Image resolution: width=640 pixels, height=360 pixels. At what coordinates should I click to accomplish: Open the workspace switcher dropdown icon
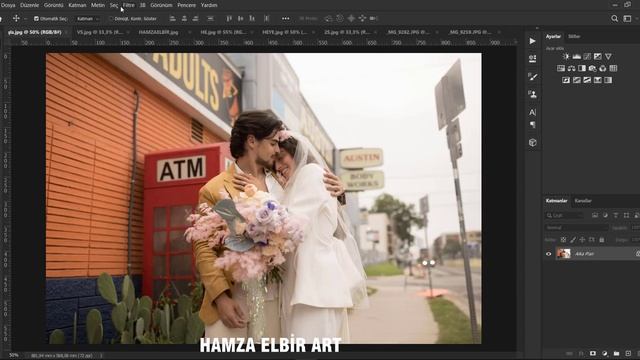click(627, 18)
